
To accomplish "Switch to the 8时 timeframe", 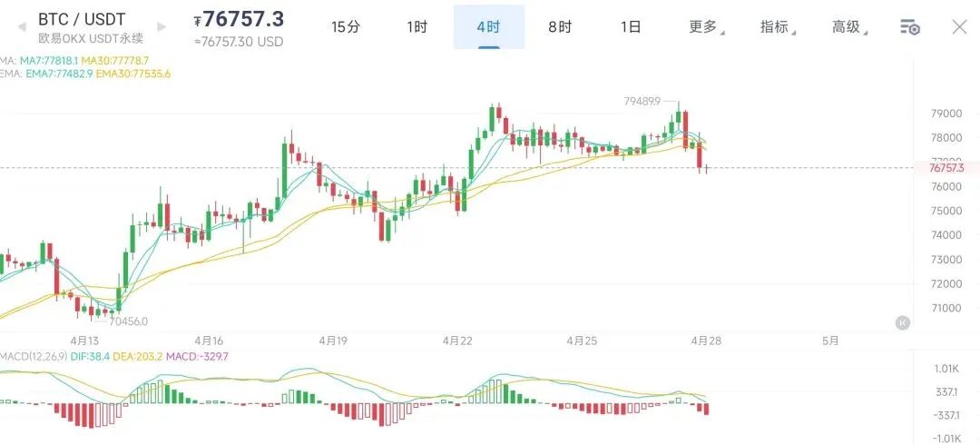I will pyautogui.click(x=560, y=27).
